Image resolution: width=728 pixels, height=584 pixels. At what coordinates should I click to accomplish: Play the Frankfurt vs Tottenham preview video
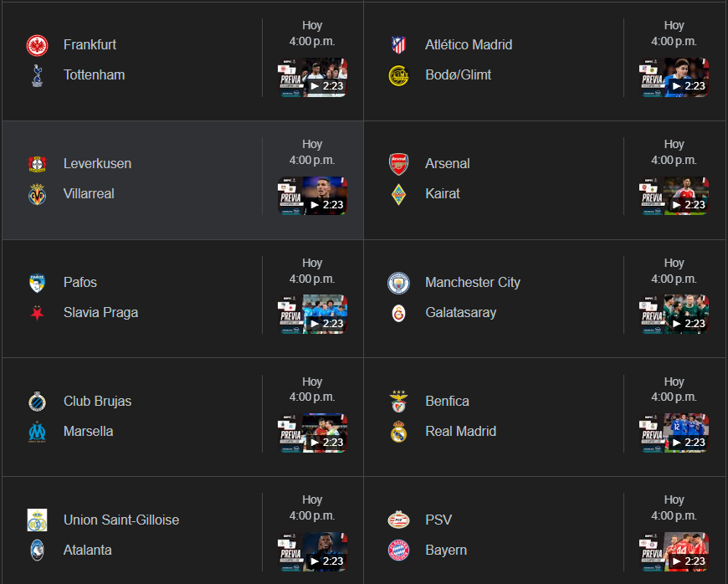point(313,78)
